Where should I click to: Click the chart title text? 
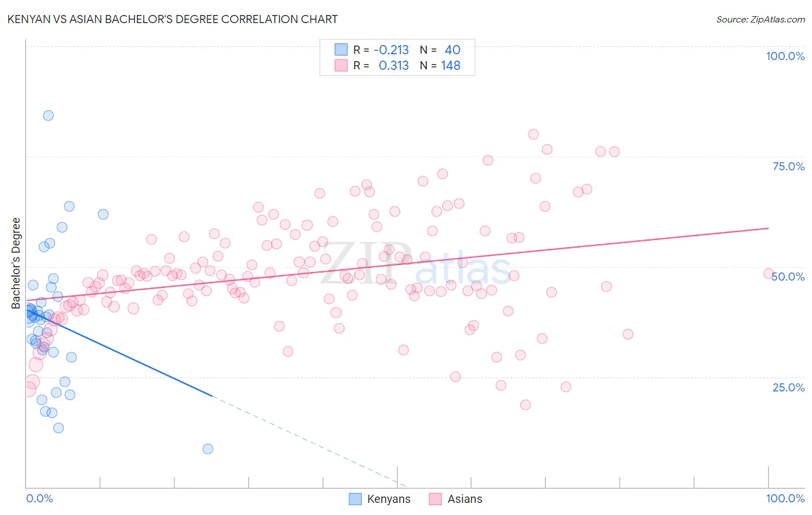172,19
